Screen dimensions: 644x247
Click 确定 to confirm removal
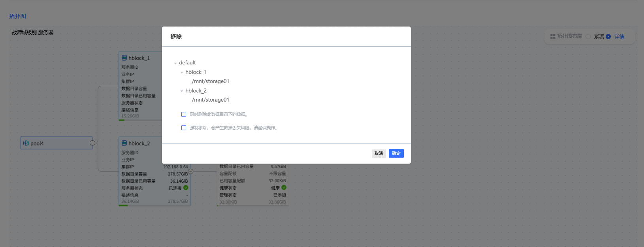coord(396,153)
